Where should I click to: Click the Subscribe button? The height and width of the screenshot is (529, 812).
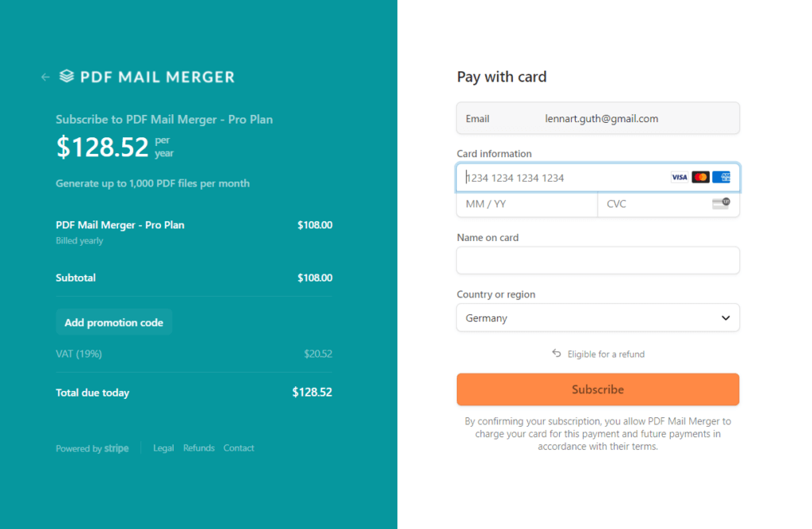[597, 389]
